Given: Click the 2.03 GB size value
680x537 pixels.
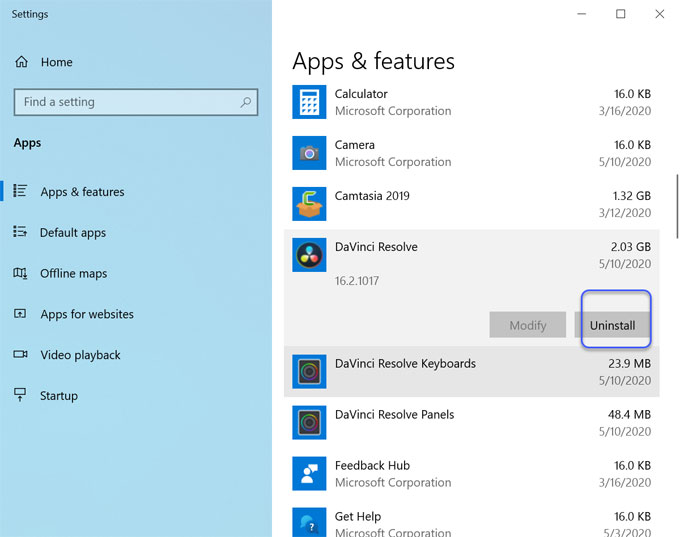Looking at the screenshot, I should [631, 247].
